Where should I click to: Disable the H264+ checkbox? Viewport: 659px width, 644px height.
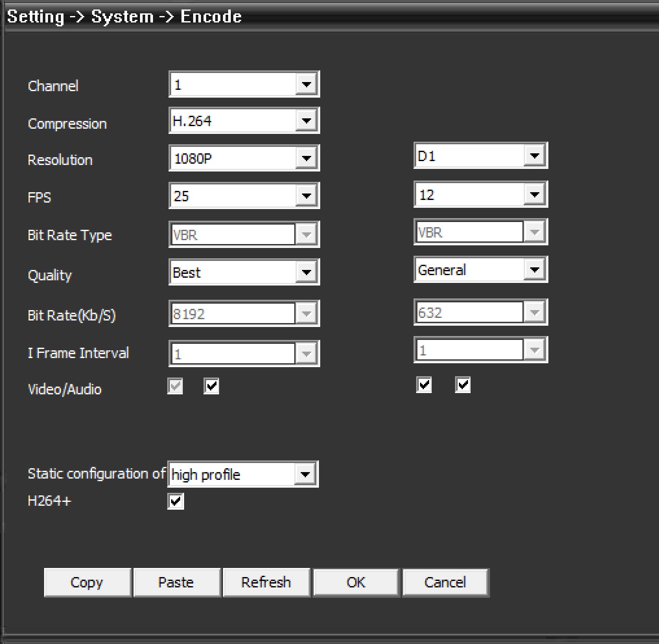[x=175, y=501]
